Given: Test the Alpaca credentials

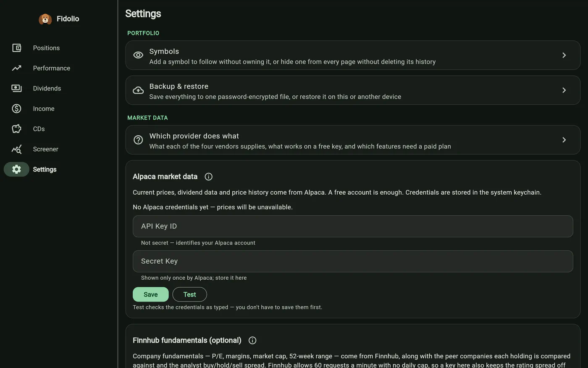Looking at the screenshot, I should click(189, 294).
